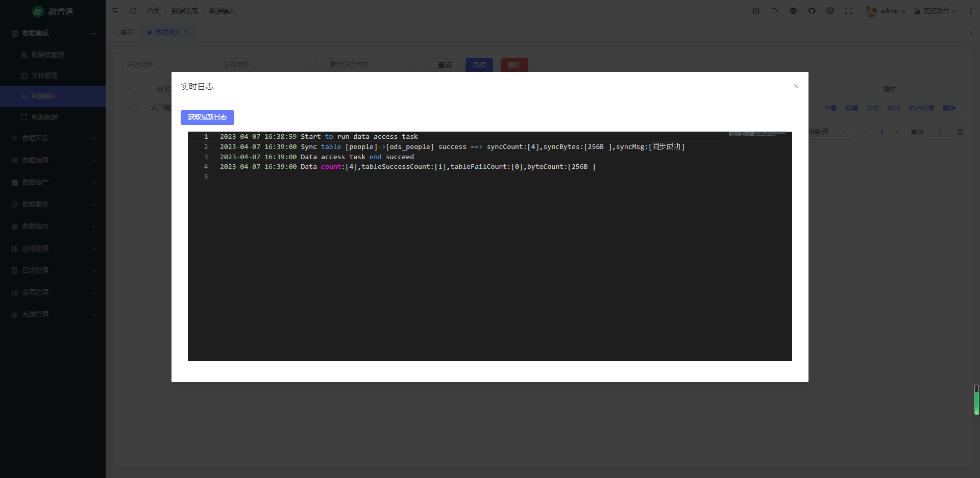Expand 全局管理 sidebar menu
Image resolution: width=980 pixels, height=478 pixels.
(53, 292)
